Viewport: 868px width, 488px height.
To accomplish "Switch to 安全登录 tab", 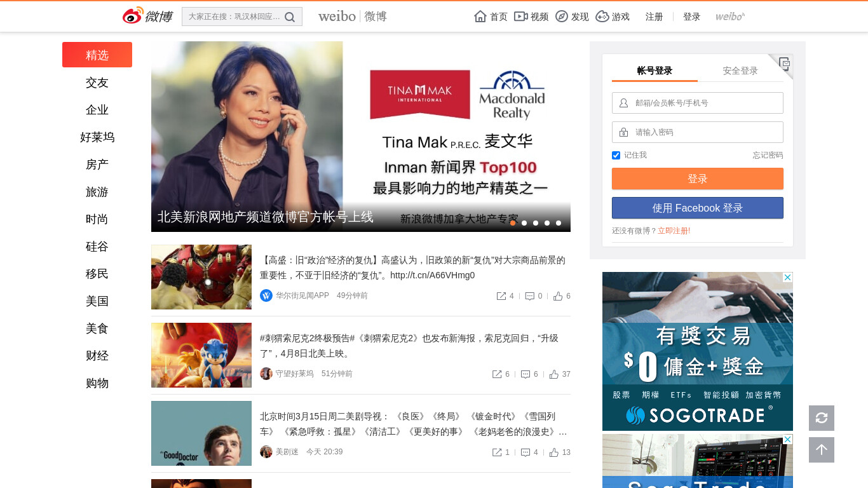I will coord(740,71).
